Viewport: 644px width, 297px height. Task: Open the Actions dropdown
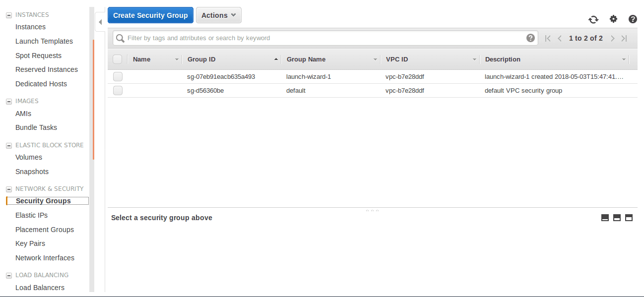219,15
